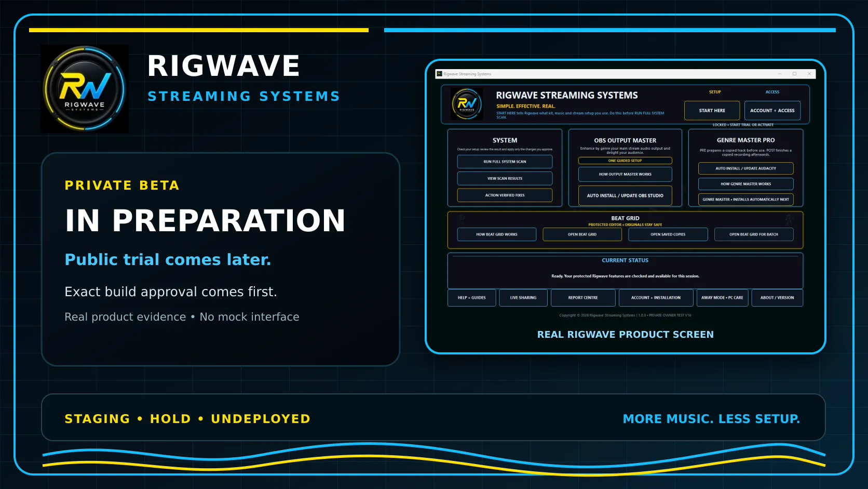The height and width of the screenshot is (489, 868).
Task: Launch OPEN BEAT GRID
Action: [x=582, y=234]
